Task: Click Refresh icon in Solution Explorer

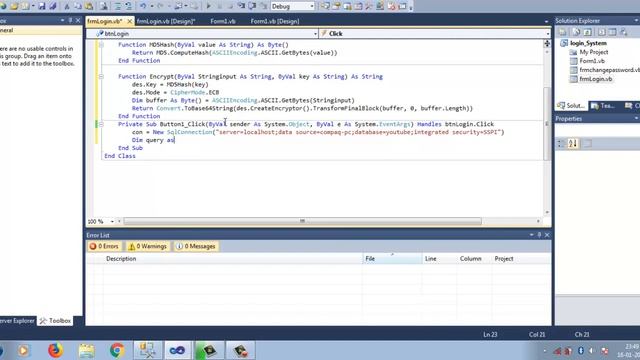Action: tap(588, 32)
